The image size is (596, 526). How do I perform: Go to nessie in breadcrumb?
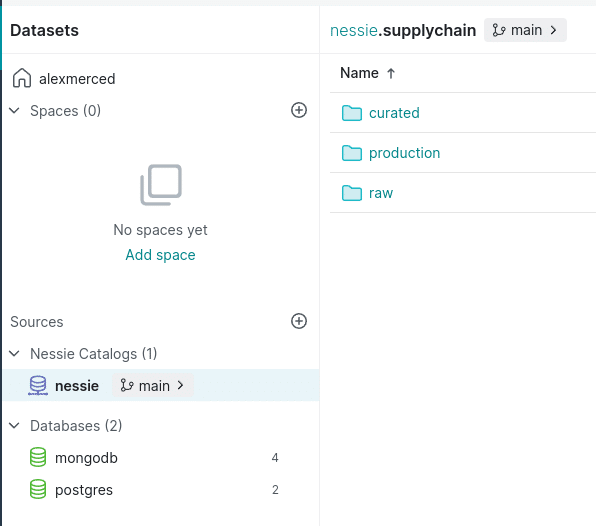click(x=353, y=30)
